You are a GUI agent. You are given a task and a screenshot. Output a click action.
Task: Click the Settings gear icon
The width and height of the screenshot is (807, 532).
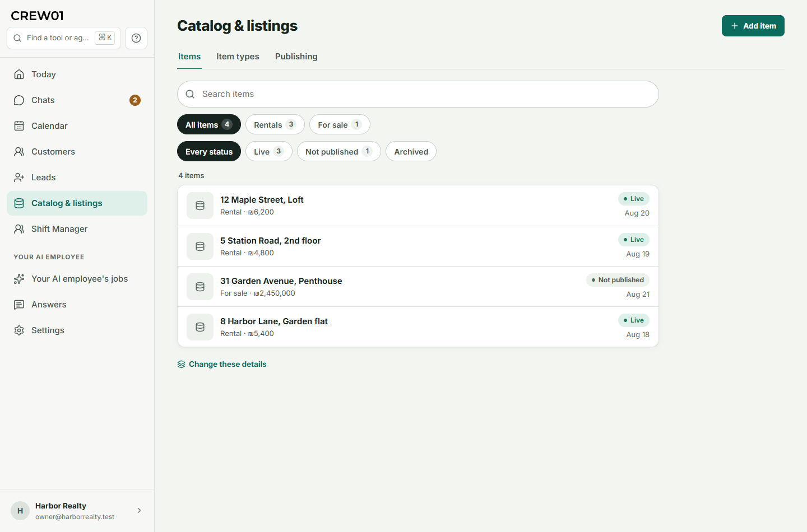[x=19, y=330]
